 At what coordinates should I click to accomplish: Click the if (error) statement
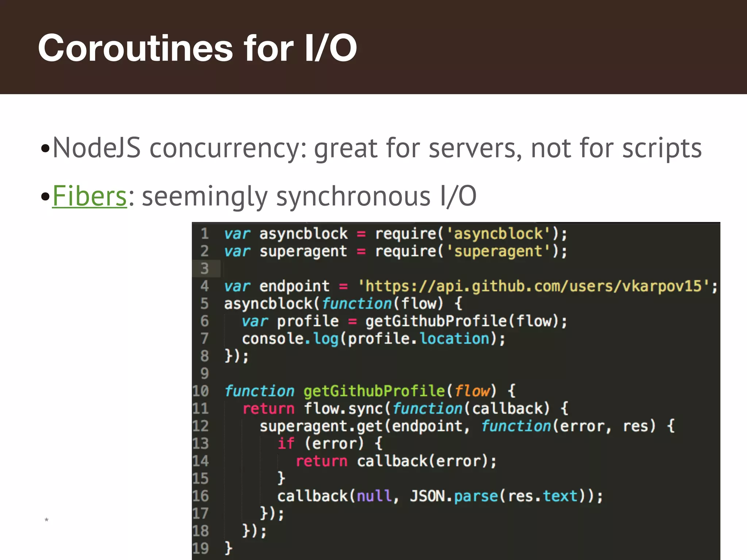coord(321,444)
